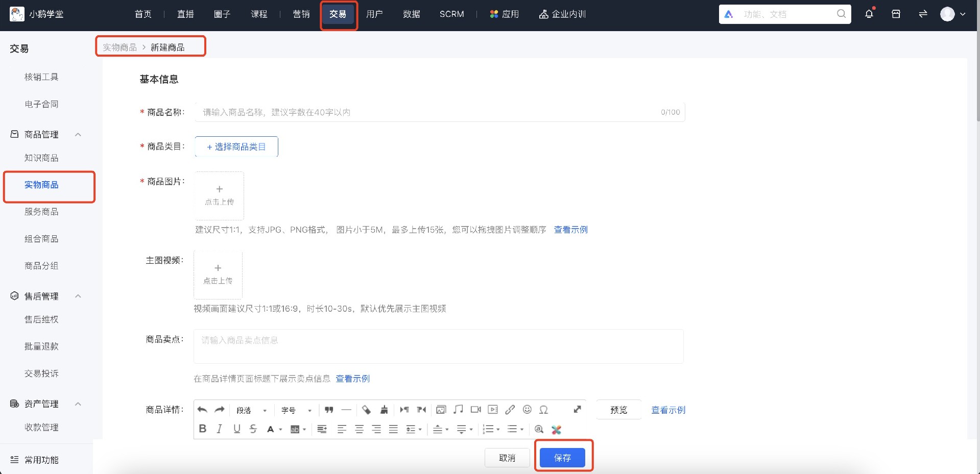Click the colorful cross icon in editor toolbar

pyautogui.click(x=557, y=430)
